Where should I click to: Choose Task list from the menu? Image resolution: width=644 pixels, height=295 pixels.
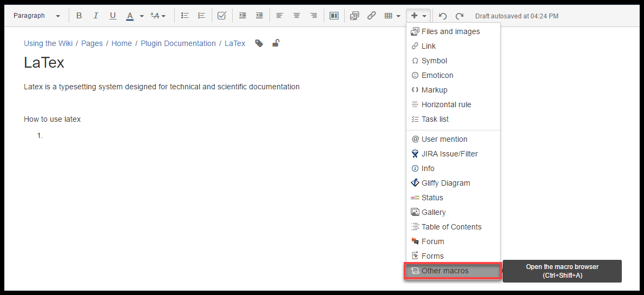453,119
